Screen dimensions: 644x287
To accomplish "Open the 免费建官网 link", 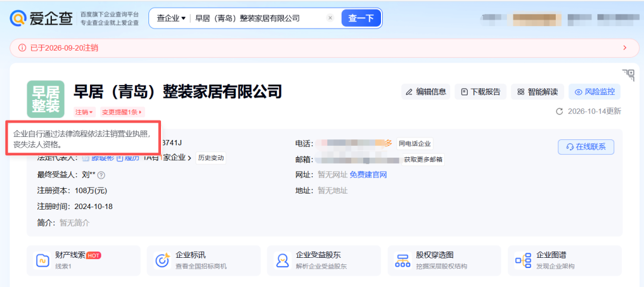I will pos(368,175).
